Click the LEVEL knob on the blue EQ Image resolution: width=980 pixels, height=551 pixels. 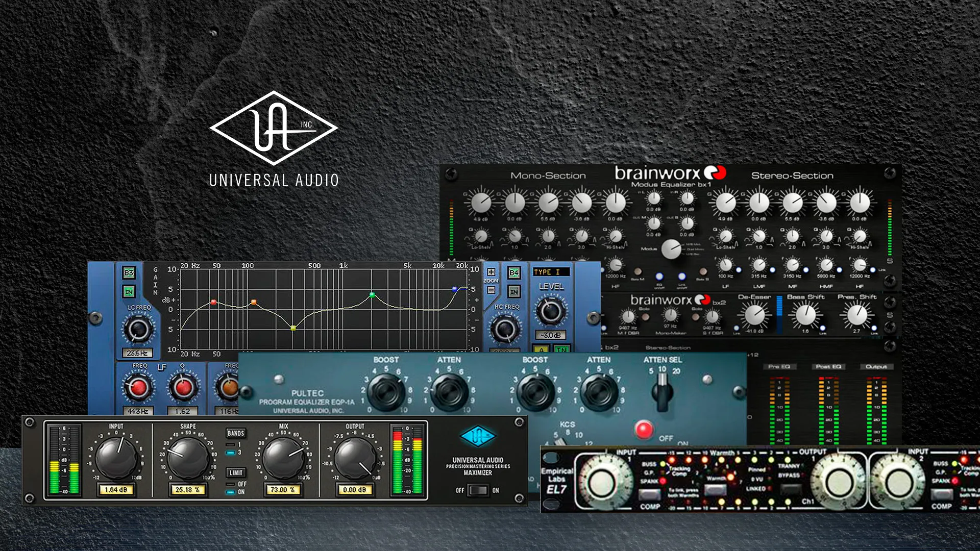pyautogui.click(x=551, y=311)
